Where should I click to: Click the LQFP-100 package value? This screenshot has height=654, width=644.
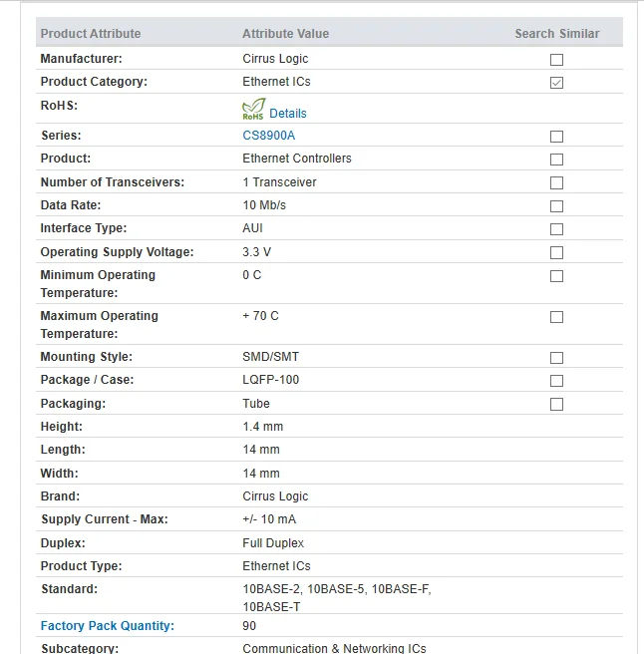click(x=271, y=380)
